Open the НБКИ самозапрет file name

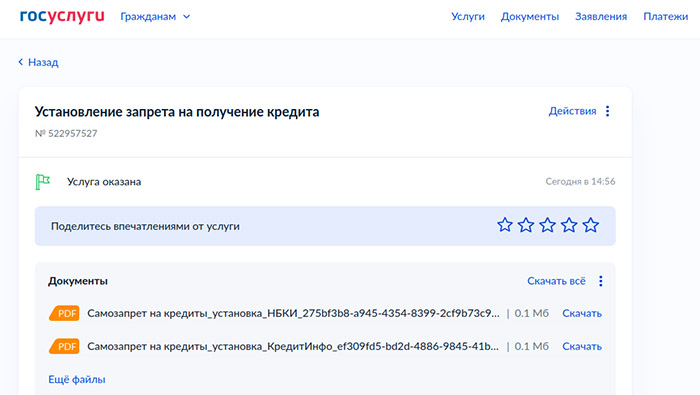click(x=293, y=313)
